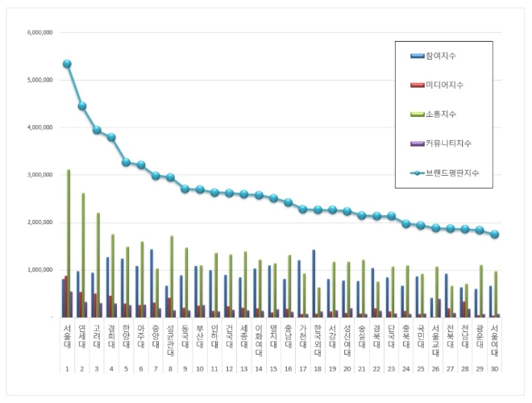532x403 pixels.
Task: Click the line data point for 연세대
Action: click(82, 106)
